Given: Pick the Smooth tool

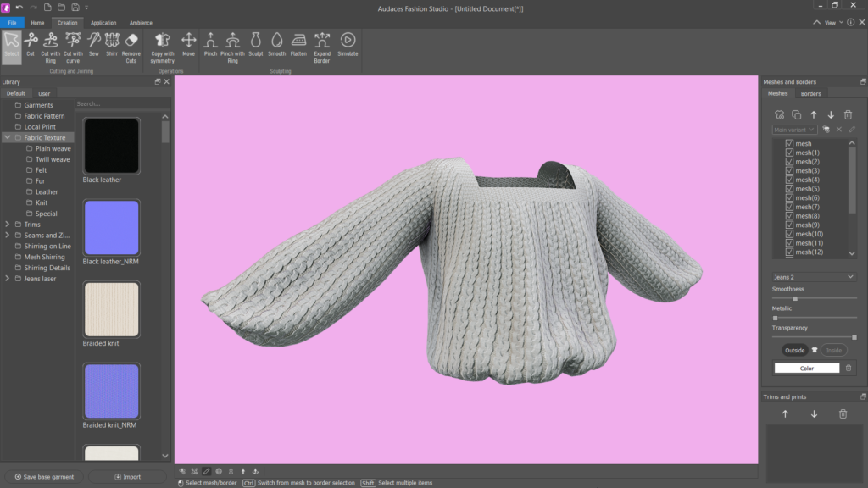Looking at the screenshot, I should tap(277, 45).
